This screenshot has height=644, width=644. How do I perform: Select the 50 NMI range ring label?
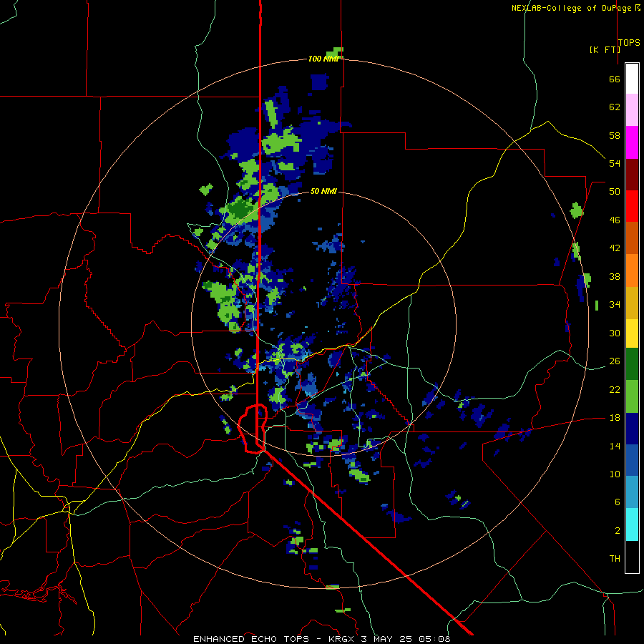tap(323, 191)
